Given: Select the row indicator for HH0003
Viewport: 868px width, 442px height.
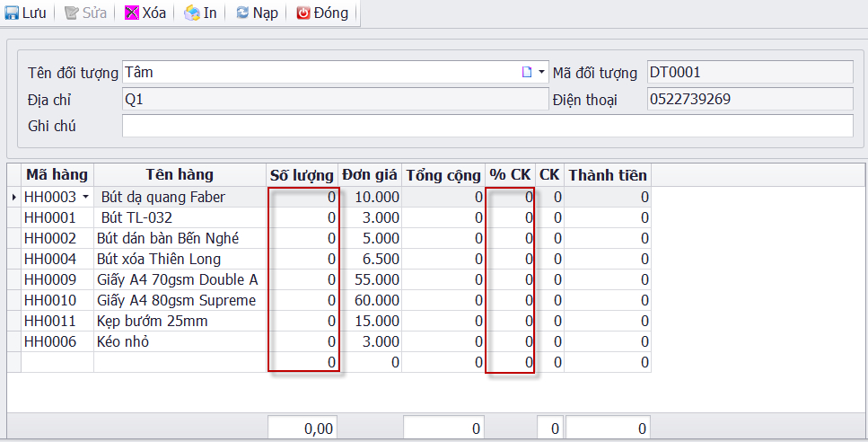Looking at the screenshot, I should [x=13, y=197].
